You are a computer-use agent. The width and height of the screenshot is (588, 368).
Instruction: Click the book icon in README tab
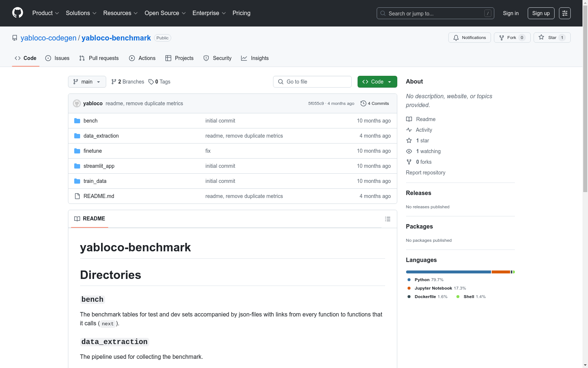pos(77,219)
